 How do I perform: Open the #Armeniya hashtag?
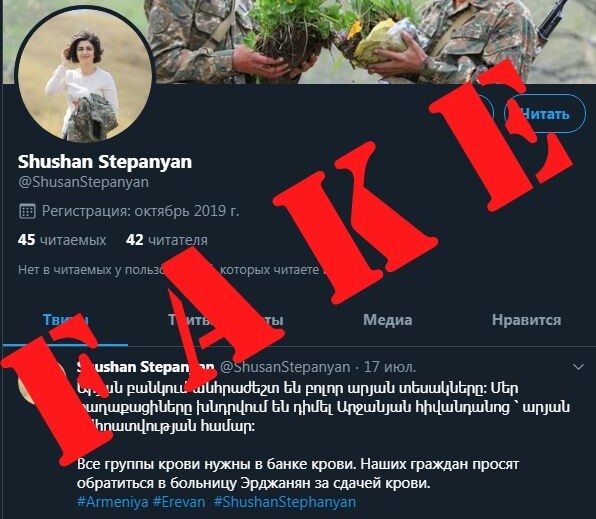click(113, 502)
